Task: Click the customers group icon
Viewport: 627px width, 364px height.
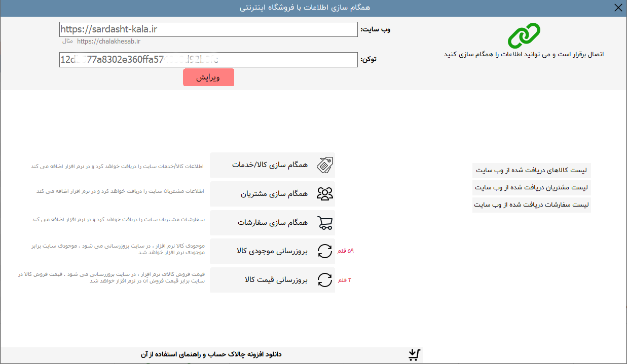Action: coord(324,194)
